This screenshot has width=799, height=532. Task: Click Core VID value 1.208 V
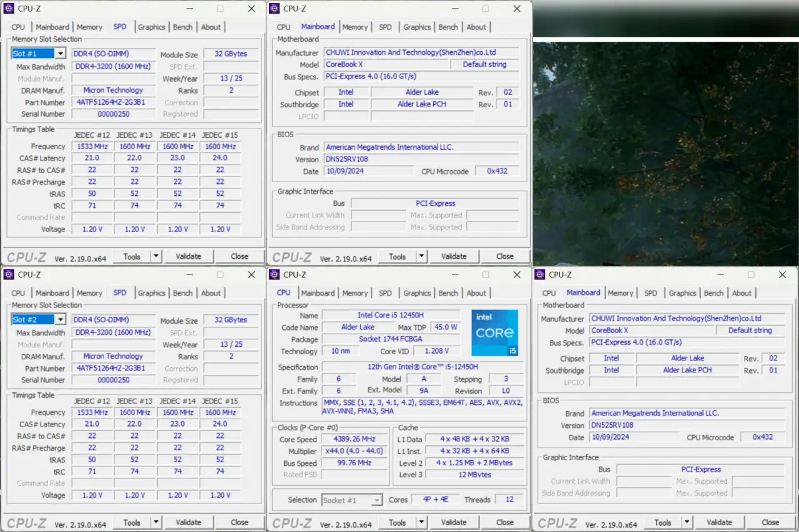(437, 351)
